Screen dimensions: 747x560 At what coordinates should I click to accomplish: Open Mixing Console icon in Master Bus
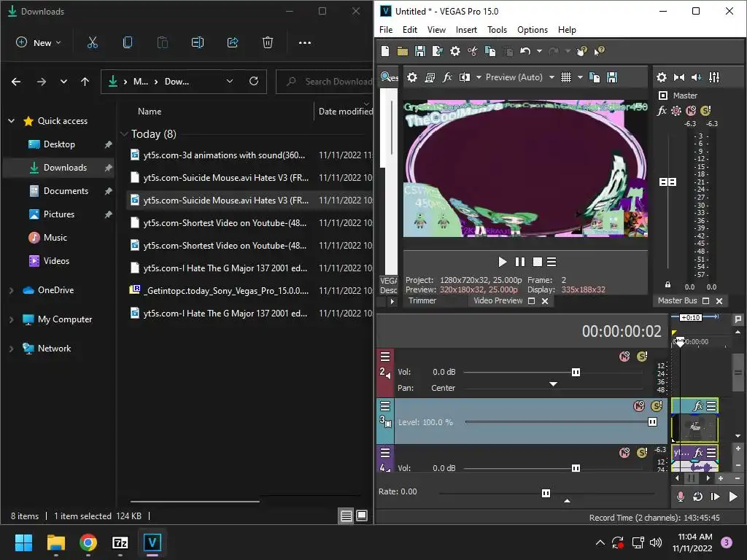[x=714, y=77]
